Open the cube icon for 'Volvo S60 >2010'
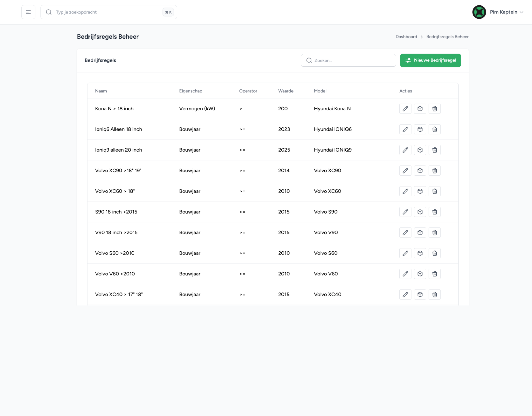 click(x=420, y=253)
